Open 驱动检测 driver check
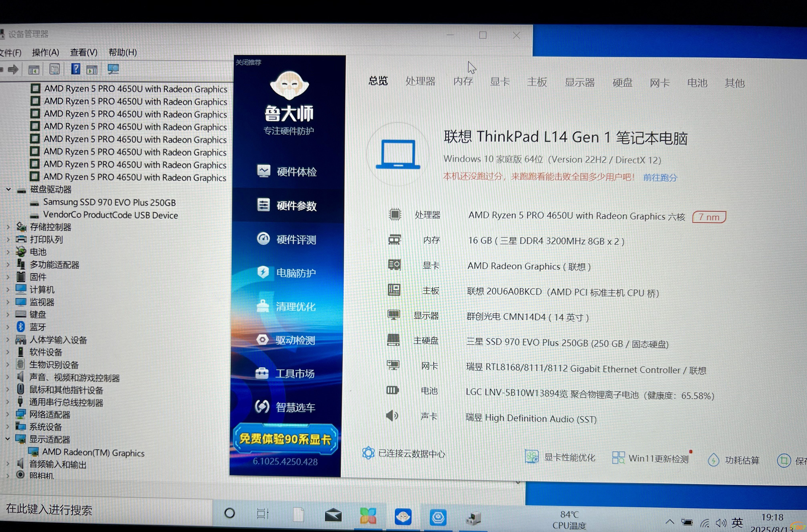Viewport: 807px width, 532px height. coord(286,340)
